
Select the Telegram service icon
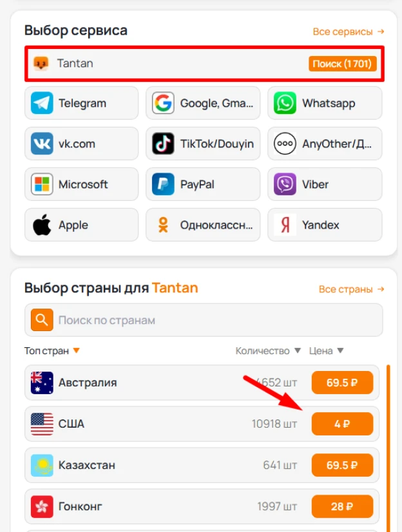(x=42, y=103)
